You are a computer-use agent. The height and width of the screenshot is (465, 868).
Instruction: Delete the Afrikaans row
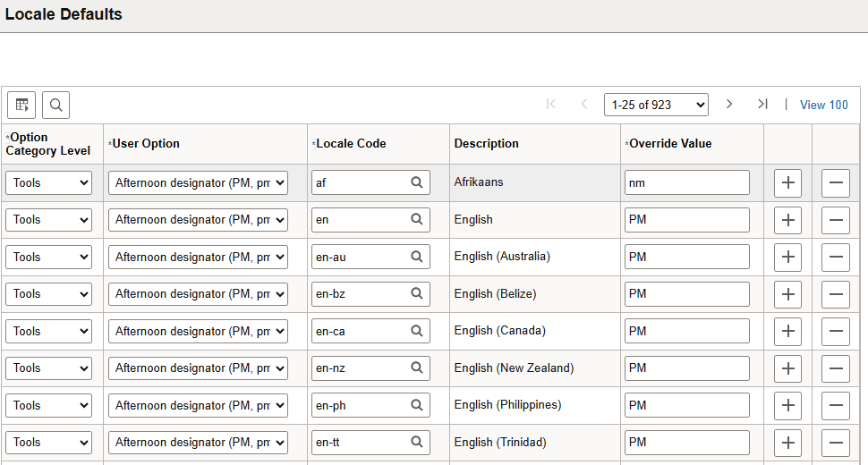click(x=836, y=182)
